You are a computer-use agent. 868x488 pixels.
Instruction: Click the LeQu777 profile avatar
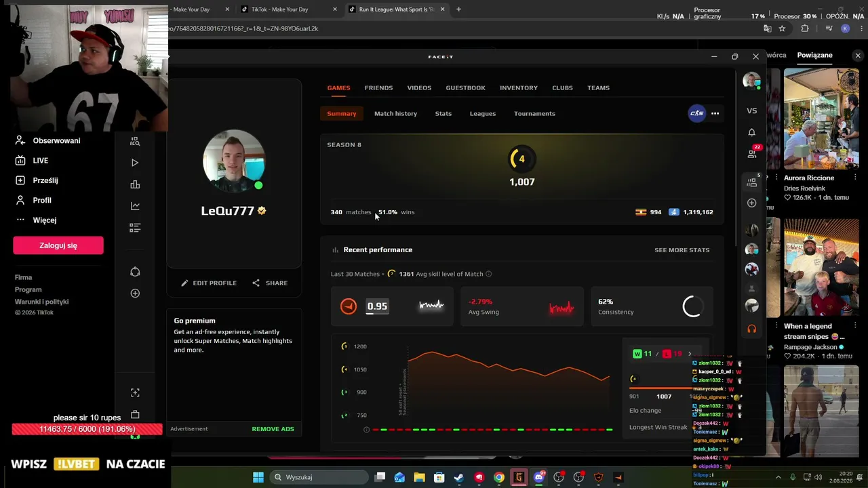234,161
